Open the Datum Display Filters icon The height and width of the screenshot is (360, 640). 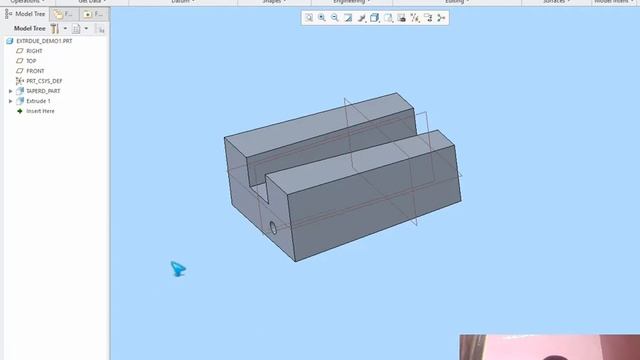[x=415, y=18]
